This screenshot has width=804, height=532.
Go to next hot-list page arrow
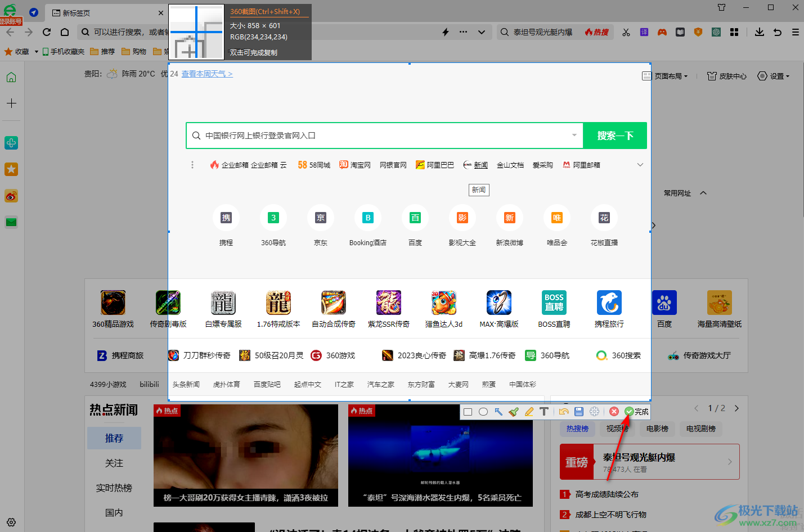click(737, 408)
